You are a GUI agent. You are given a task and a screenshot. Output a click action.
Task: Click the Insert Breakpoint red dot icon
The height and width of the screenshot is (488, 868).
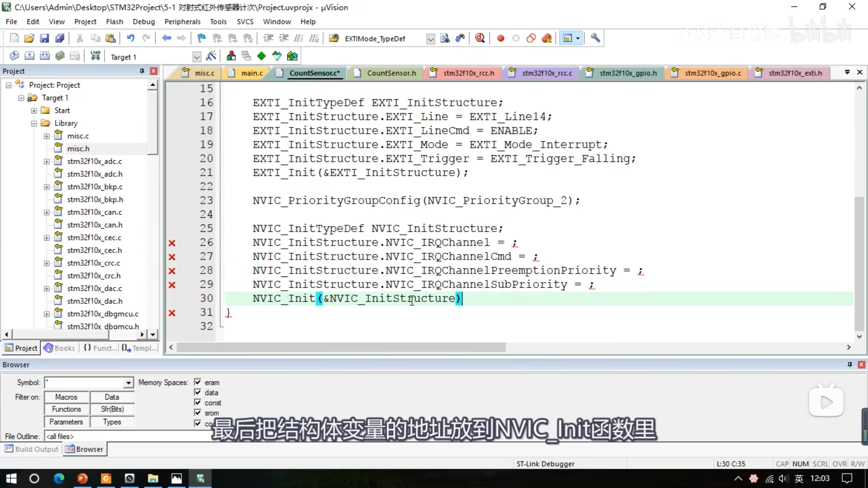pyautogui.click(x=500, y=38)
